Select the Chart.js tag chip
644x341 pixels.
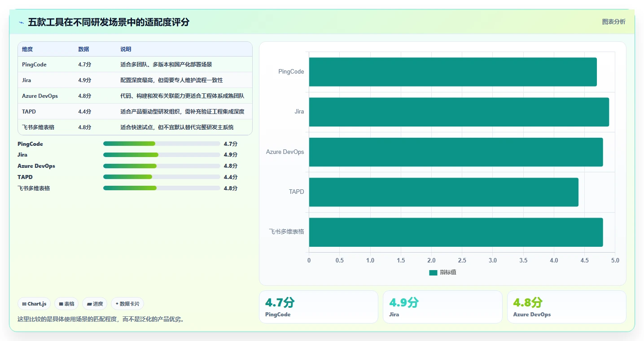click(35, 304)
